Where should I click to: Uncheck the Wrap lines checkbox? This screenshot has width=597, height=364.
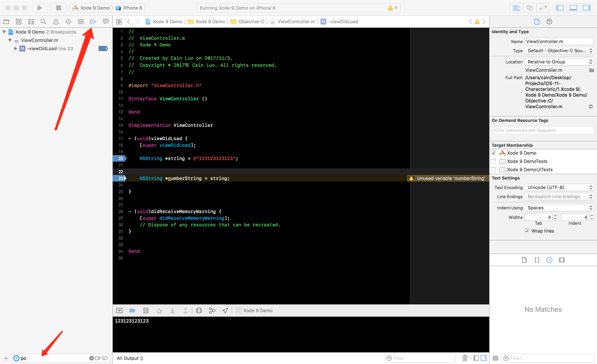[527, 231]
